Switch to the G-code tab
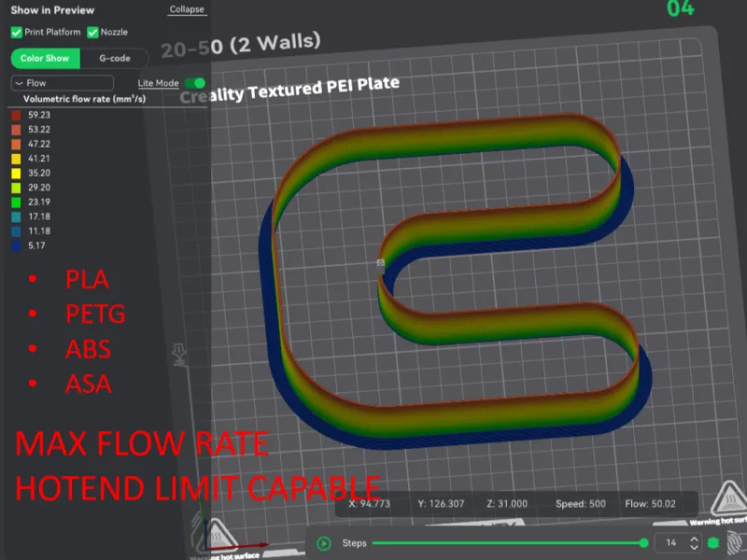Screen dimensions: 747x560 click(x=114, y=58)
